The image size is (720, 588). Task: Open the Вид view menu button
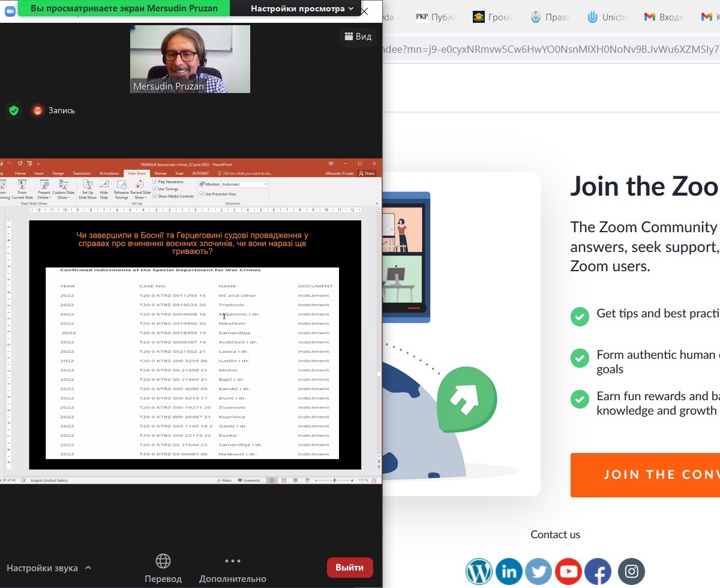(358, 37)
